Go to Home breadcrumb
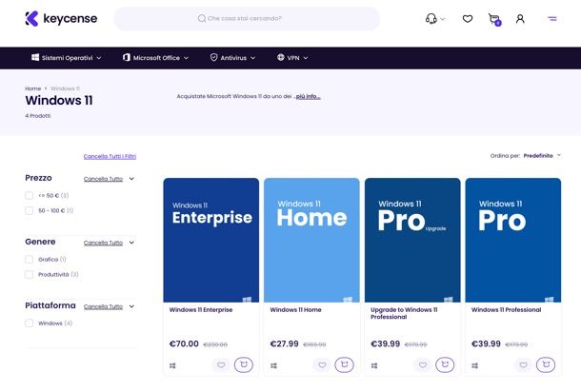581x392 pixels. [x=33, y=88]
